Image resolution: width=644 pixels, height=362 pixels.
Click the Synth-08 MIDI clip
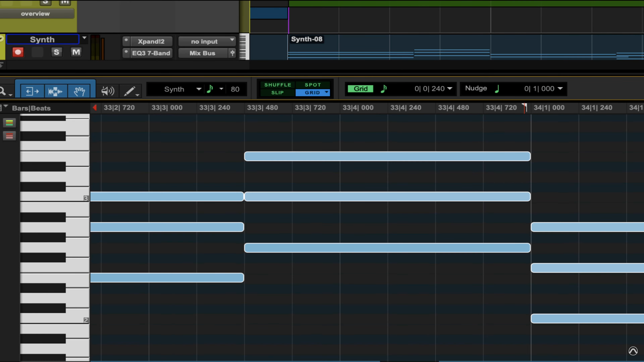[x=466, y=47]
